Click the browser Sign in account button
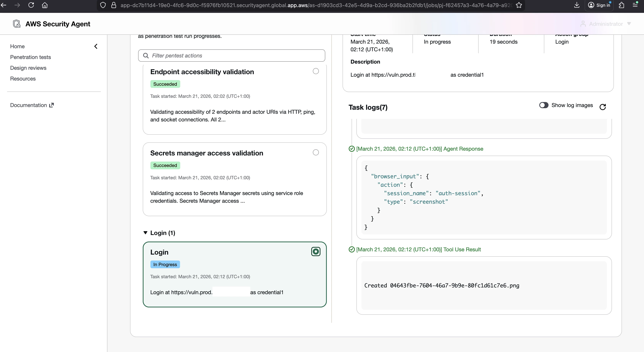The width and height of the screenshot is (644, 352). 599,5
